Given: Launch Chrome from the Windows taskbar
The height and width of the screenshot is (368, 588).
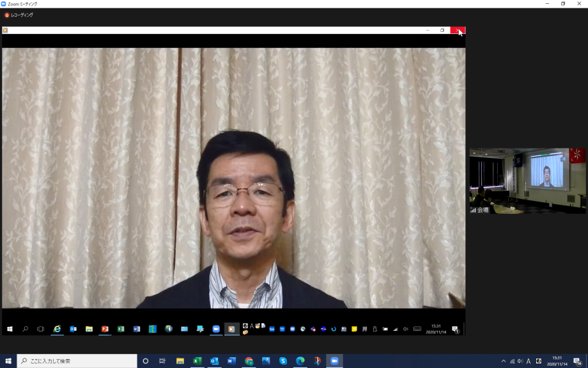Looking at the screenshot, I should point(249,361).
